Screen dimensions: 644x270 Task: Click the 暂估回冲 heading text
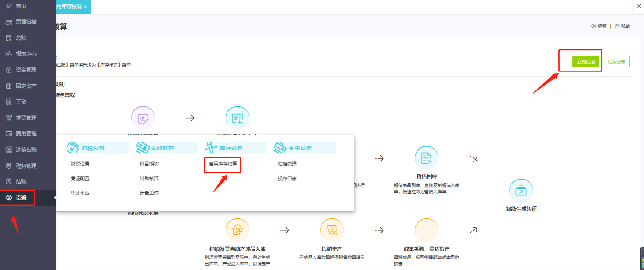[426, 176]
